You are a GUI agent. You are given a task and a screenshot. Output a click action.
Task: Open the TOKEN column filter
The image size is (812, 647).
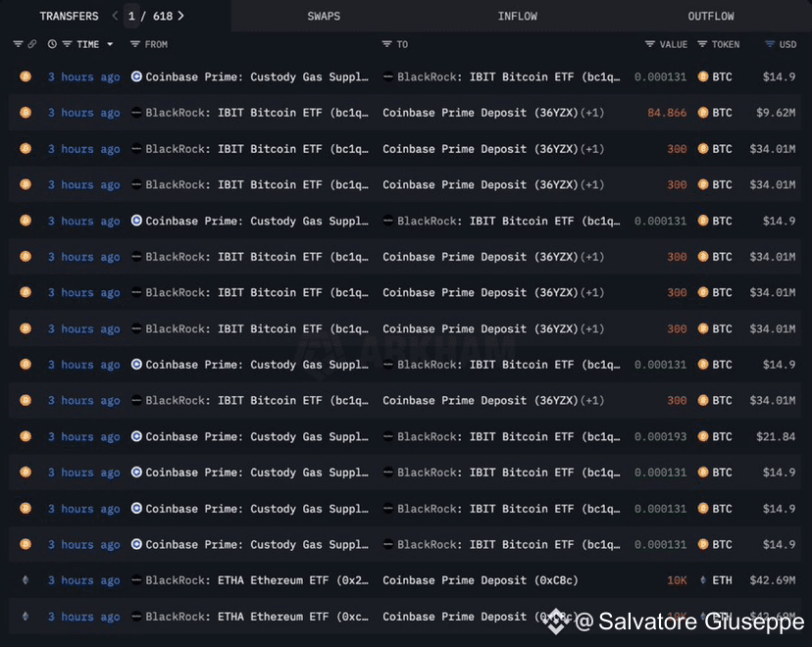tap(702, 44)
